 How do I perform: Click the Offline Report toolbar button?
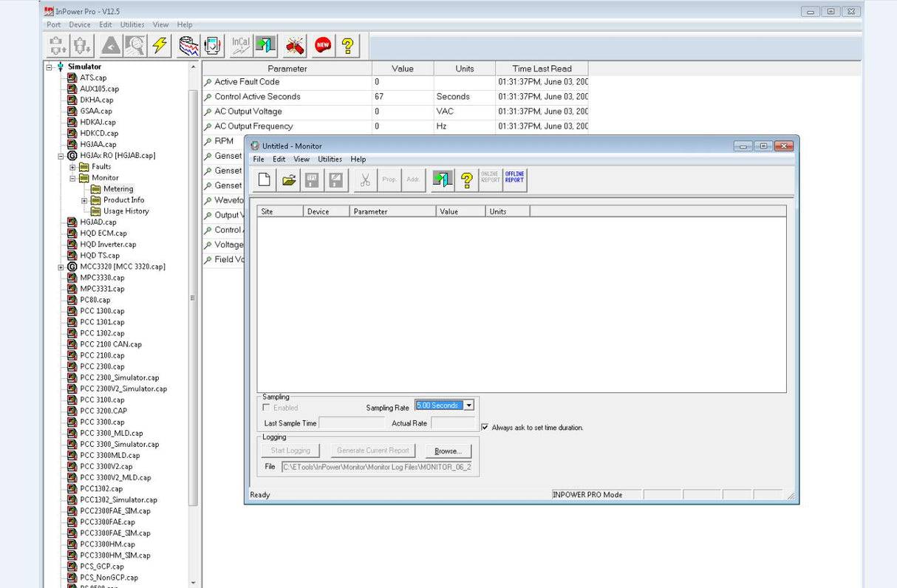(x=514, y=180)
